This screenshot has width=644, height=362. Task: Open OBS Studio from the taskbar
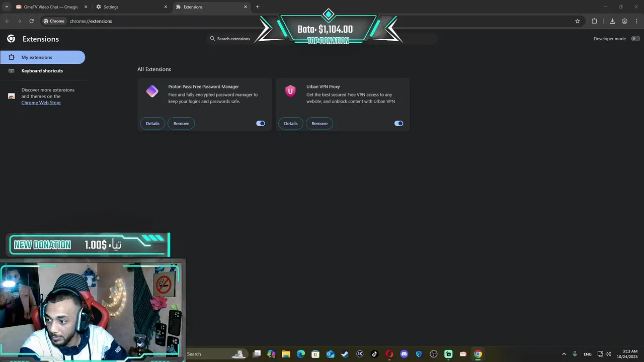point(434,354)
